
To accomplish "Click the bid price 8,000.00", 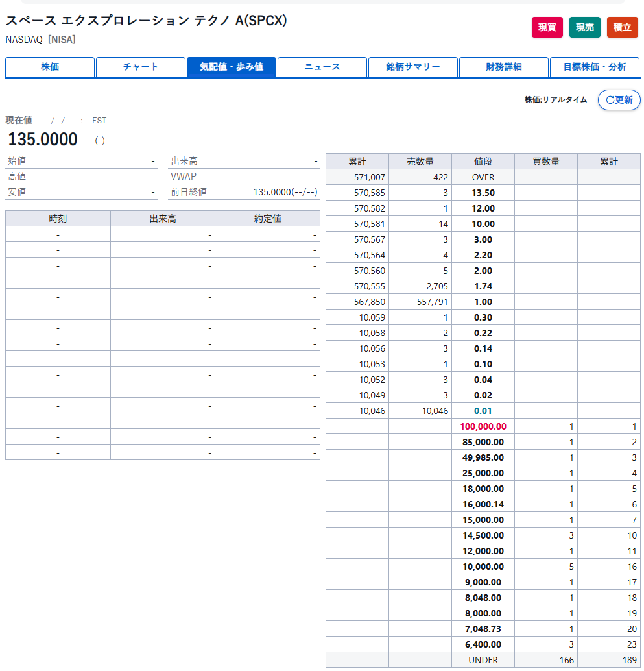I will tap(483, 614).
